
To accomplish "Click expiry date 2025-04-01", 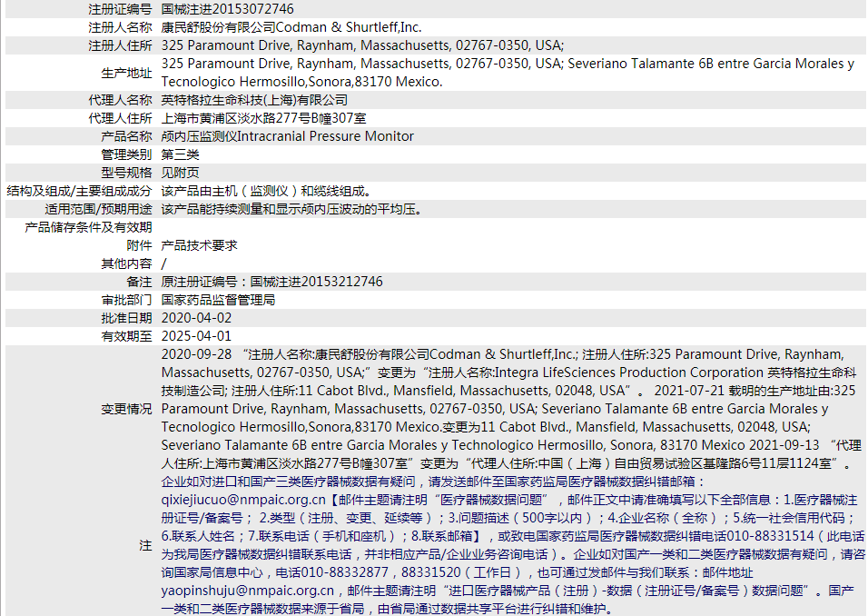I will (x=196, y=336).
